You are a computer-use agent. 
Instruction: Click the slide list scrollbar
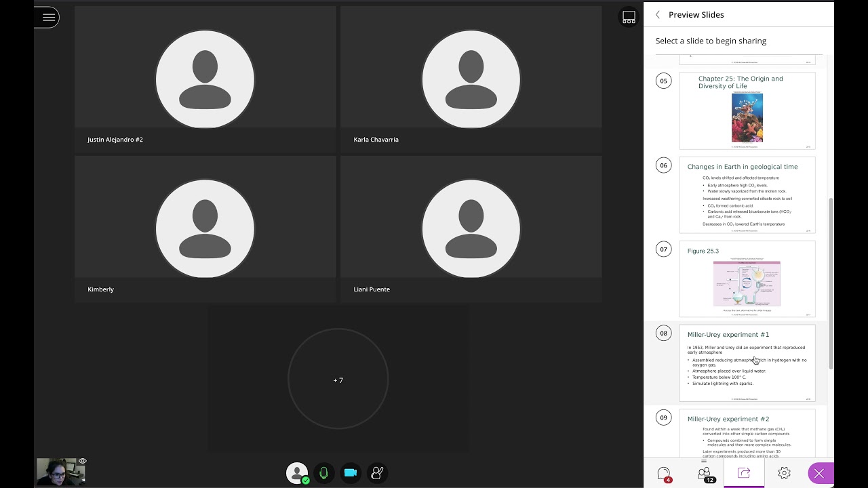(x=831, y=285)
